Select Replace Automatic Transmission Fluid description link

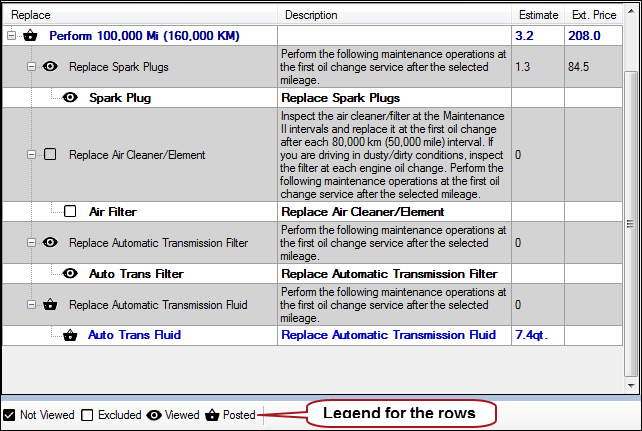click(x=388, y=335)
